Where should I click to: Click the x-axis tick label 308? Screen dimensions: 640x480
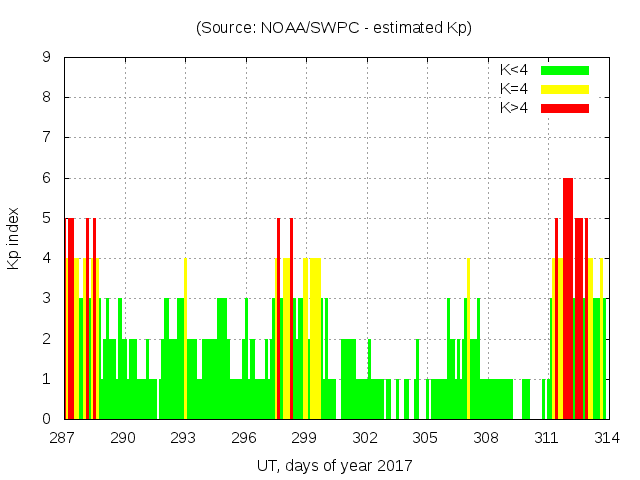pyautogui.click(x=486, y=438)
